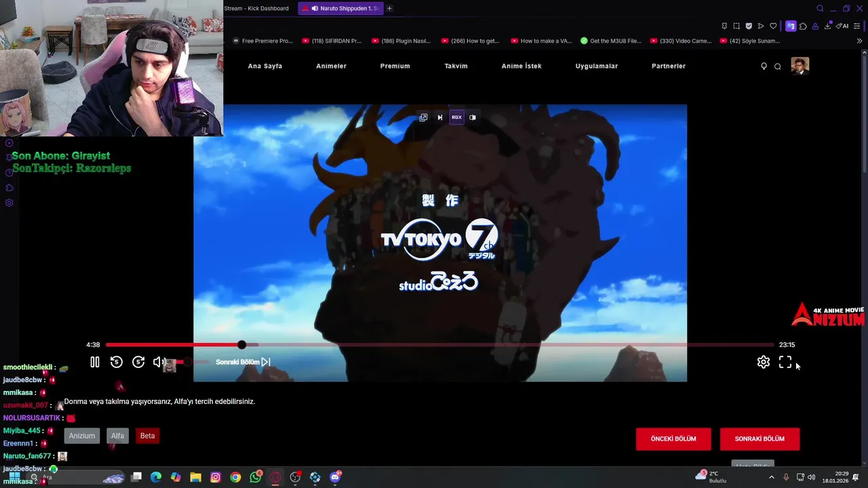868x488 pixels.
Task: Open Discord from the taskbar
Action: 335,477
